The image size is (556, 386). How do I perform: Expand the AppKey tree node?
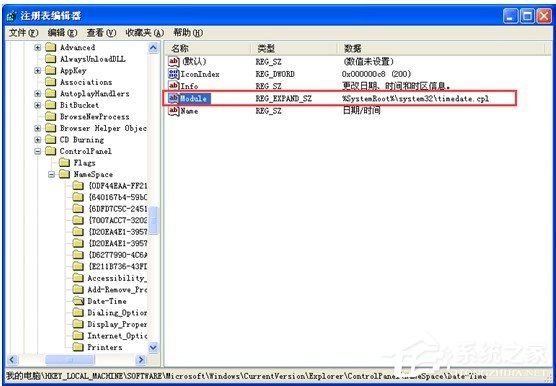[38, 71]
